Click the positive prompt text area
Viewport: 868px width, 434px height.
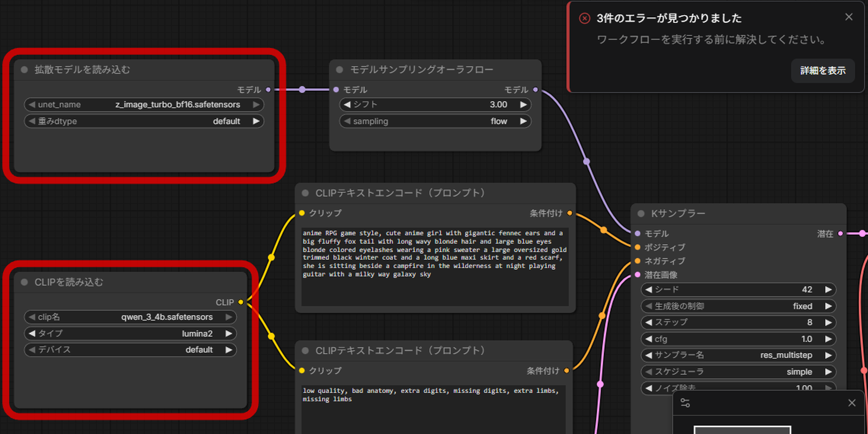point(435,266)
